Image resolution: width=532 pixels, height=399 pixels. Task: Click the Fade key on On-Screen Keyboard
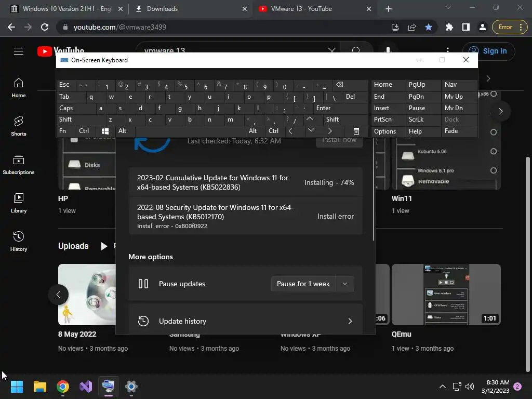pyautogui.click(x=459, y=131)
